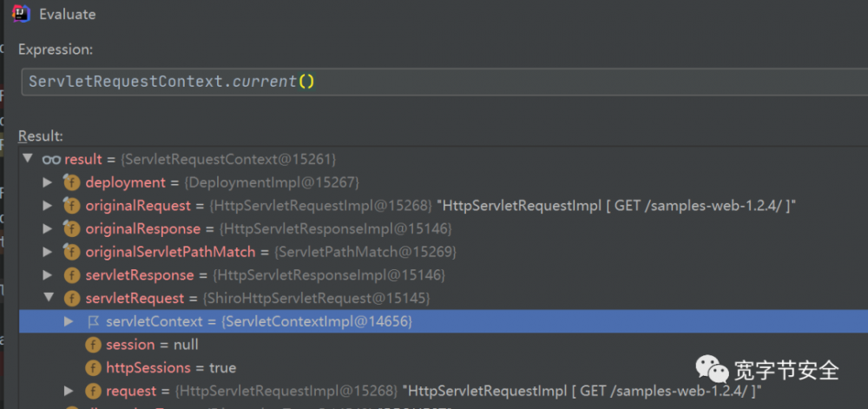This screenshot has height=409, width=868.
Task: Click the field icon of deployment
Action: [71, 181]
